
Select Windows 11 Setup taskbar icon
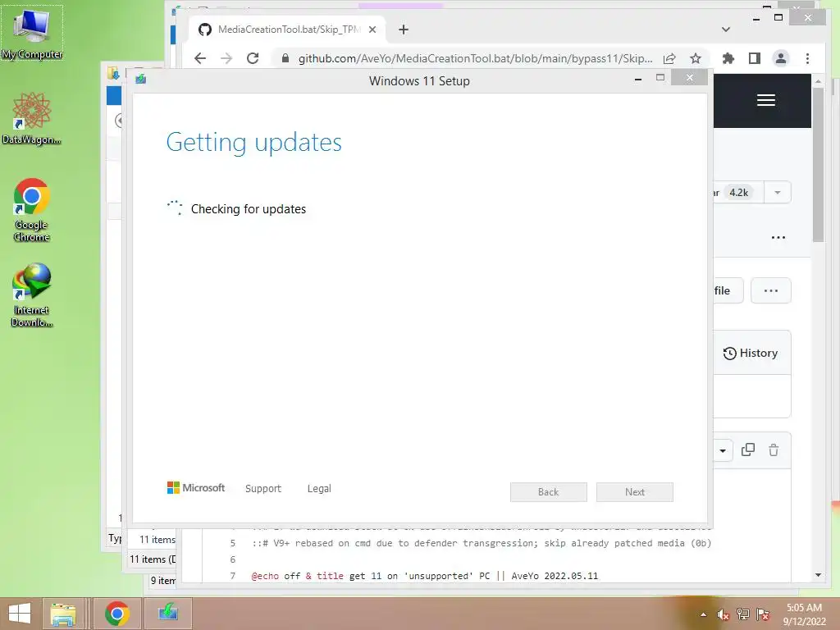click(x=168, y=614)
